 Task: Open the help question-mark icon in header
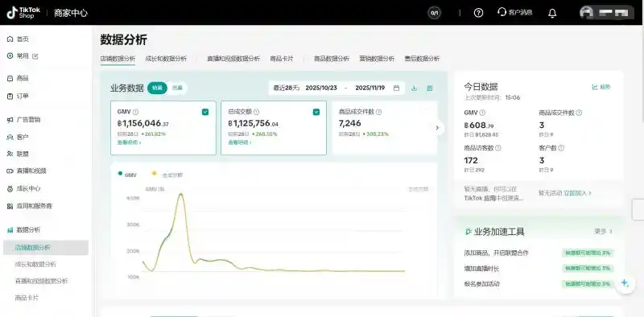478,13
